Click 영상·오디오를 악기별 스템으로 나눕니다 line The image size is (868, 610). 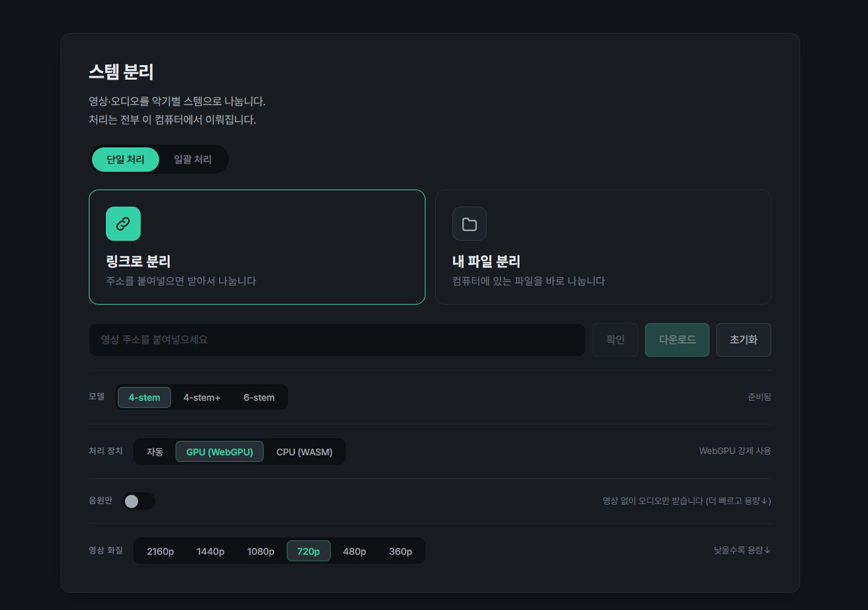point(177,101)
